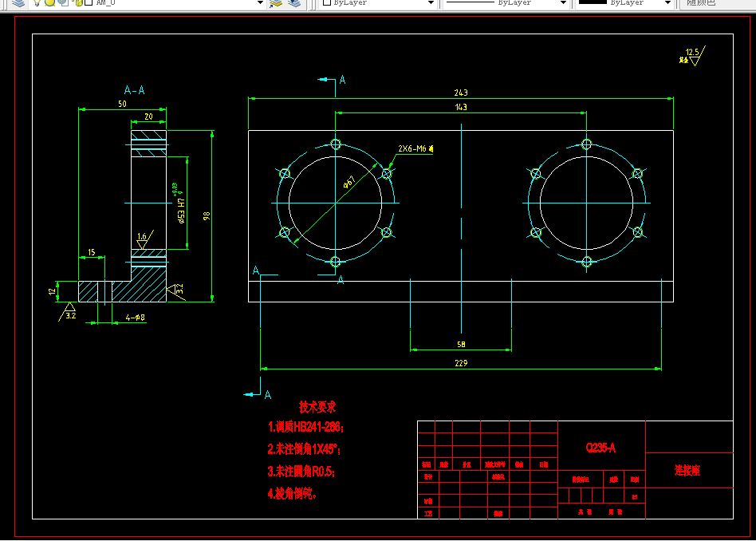
Task: Select the ø53 H7 bore dimension
Action: point(181,211)
